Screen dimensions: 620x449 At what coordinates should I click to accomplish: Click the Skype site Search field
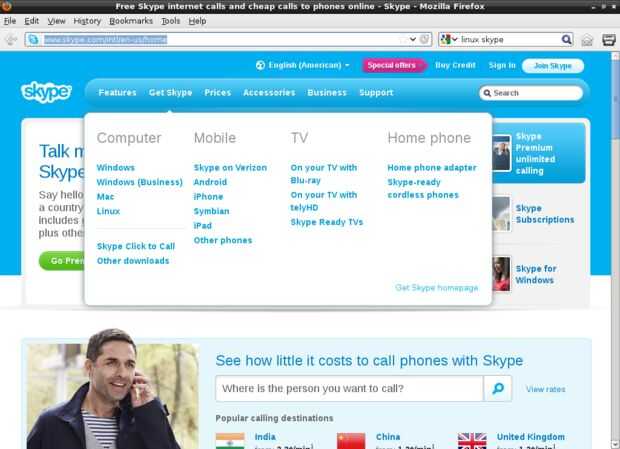[531, 93]
